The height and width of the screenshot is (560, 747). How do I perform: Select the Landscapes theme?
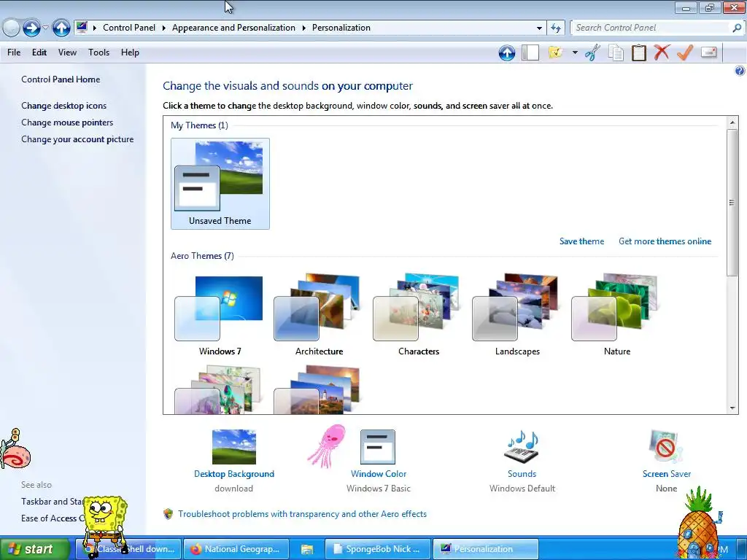pyautogui.click(x=517, y=315)
